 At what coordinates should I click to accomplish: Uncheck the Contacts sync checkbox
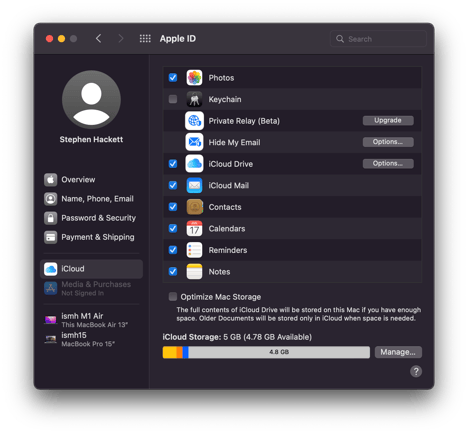(173, 207)
